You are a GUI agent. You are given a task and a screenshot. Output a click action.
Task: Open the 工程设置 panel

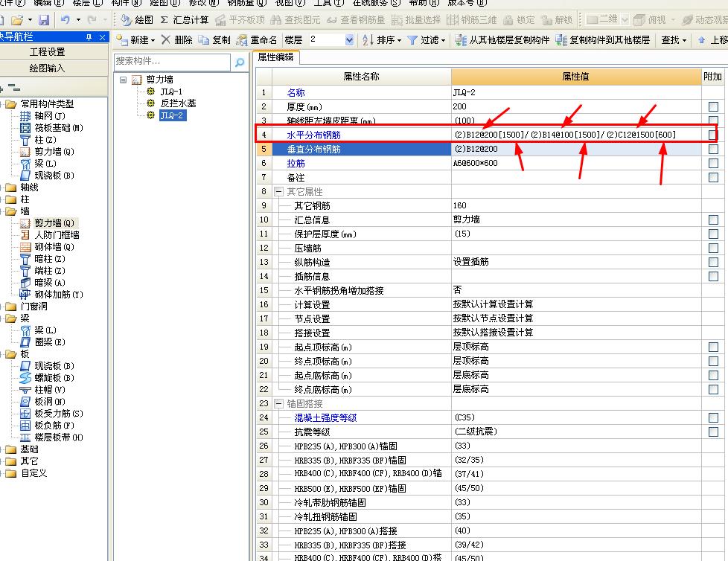tap(47, 52)
